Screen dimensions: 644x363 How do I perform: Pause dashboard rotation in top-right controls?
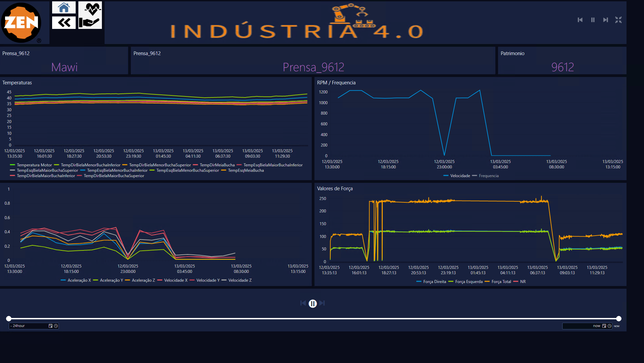coord(593,20)
